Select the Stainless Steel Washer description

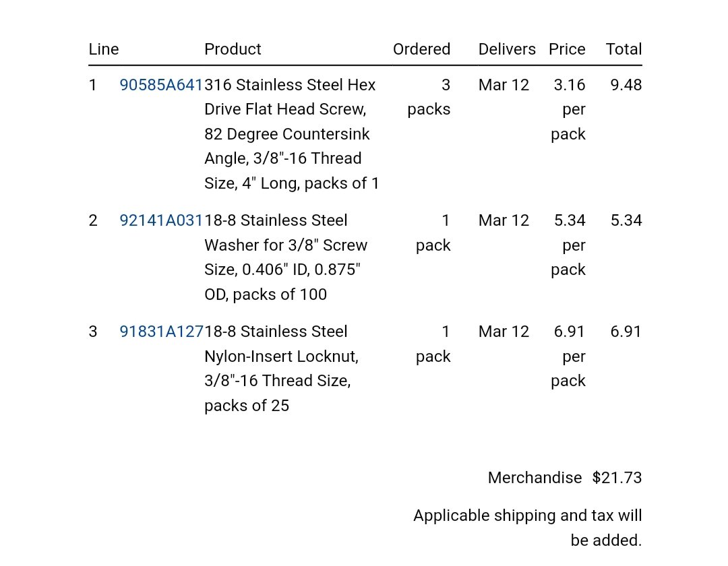tap(286, 257)
